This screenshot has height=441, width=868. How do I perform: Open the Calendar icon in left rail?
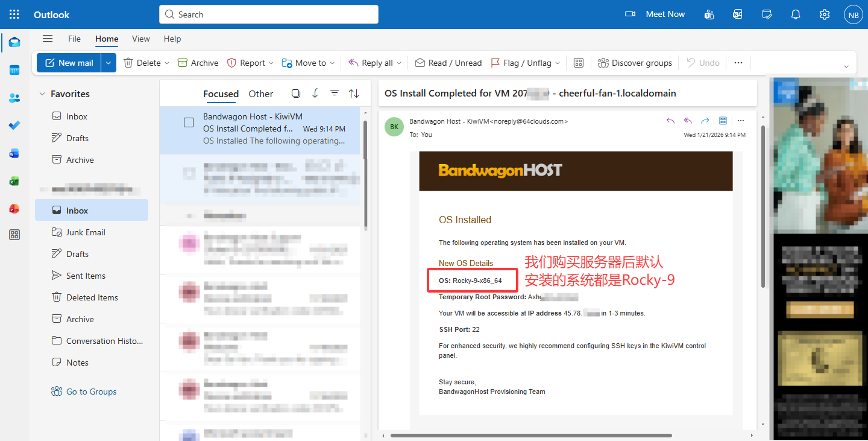click(x=14, y=70)
